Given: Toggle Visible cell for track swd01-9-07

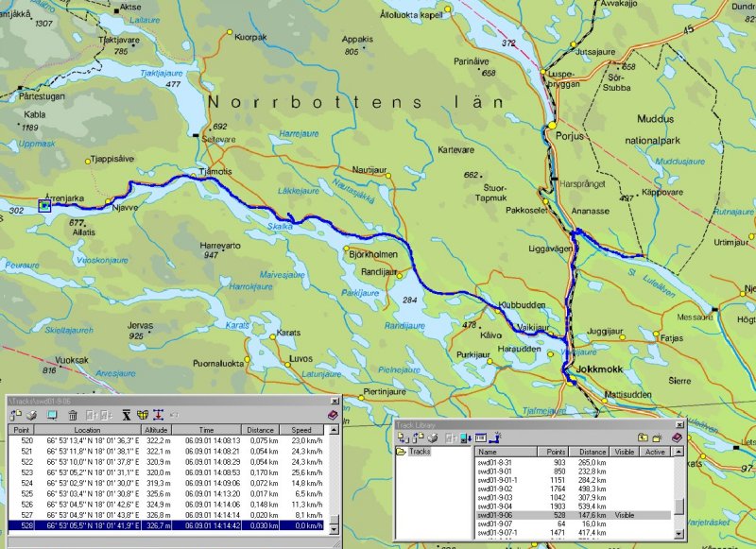Looking at the screenshot, I should (625, 523).
